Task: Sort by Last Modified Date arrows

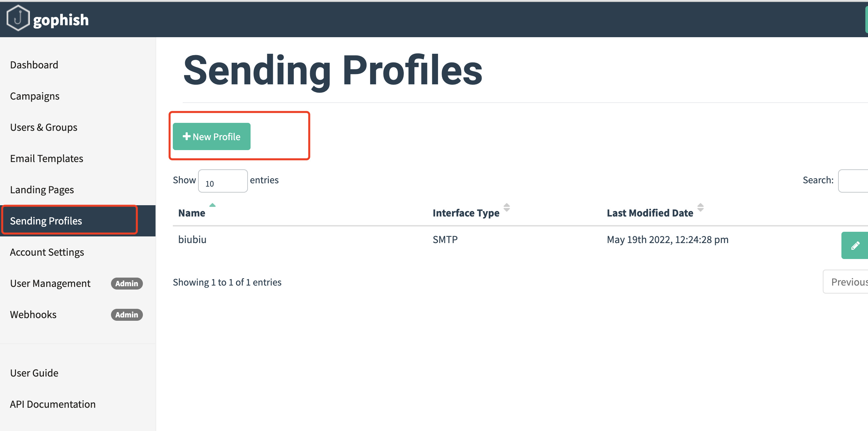Action: click(700, 208)
